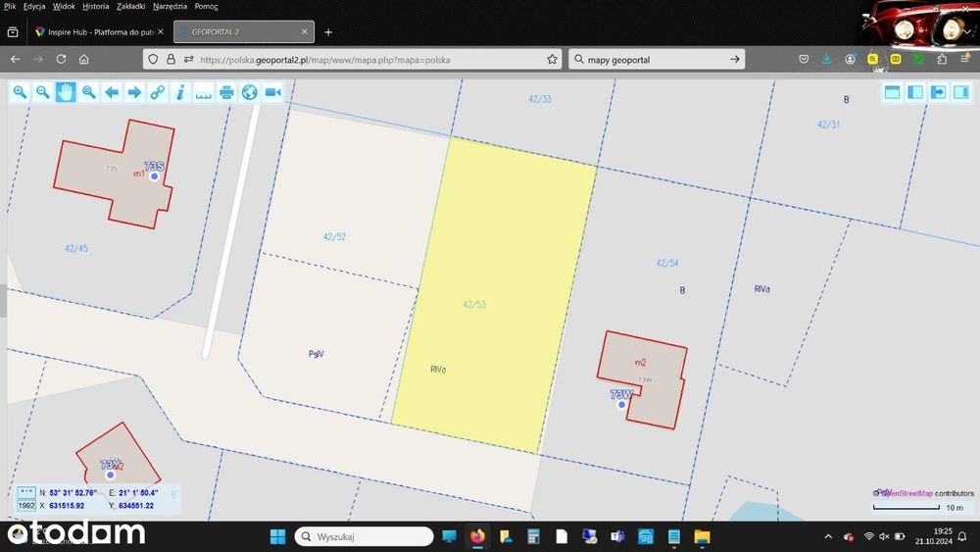Click the Wyszukaj taskbar search box
The height and width of the screenshot is (552, 980).
[x=364, y=536]
